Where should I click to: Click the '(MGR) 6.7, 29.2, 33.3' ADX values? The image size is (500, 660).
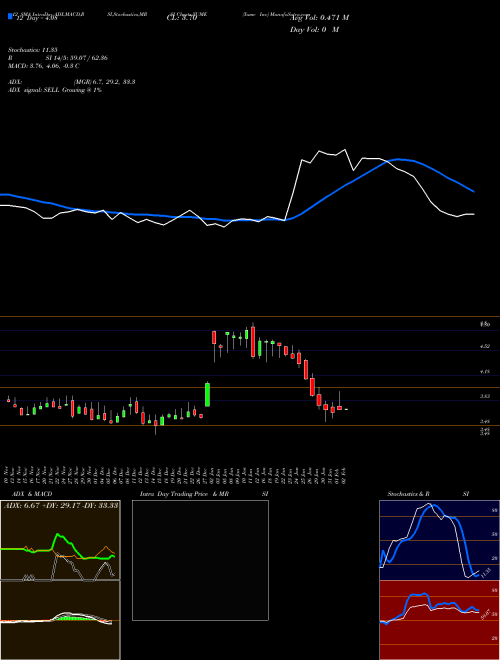[104, 82]
